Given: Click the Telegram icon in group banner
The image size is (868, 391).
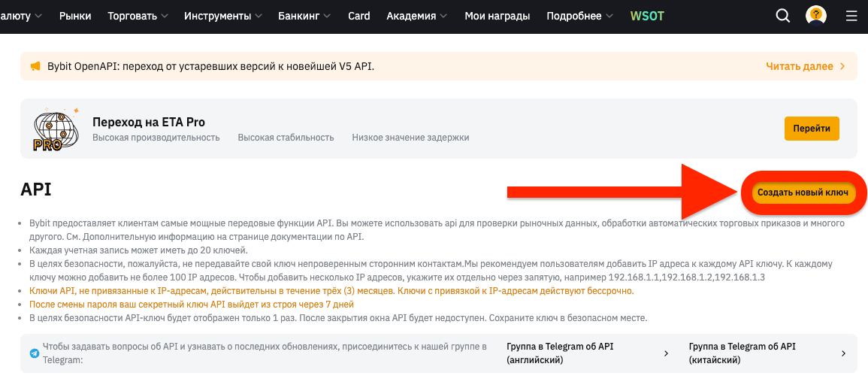Looking at the screenshot, I should 35,353.
